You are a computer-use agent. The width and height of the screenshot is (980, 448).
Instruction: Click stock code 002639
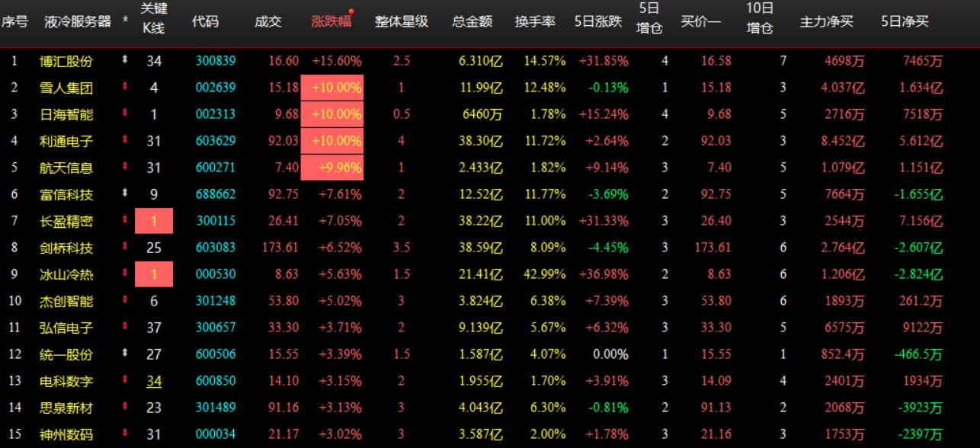(x=216, y=88)
